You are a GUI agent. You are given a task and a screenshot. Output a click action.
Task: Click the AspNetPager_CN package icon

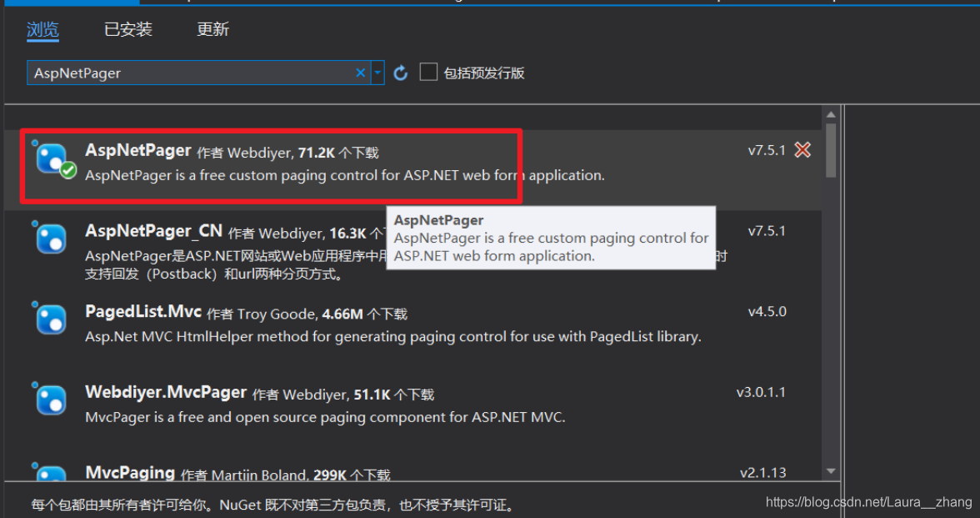50,238
